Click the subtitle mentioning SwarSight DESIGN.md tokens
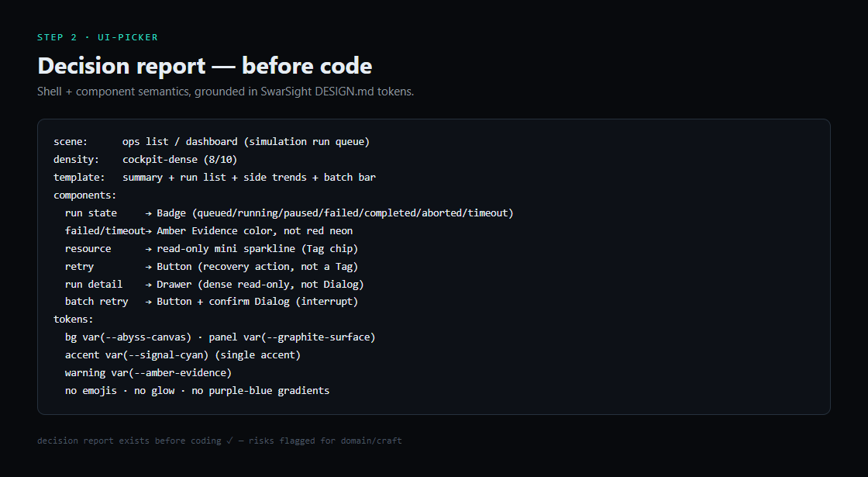The image size is (868, 477). [x=226, y=92]
